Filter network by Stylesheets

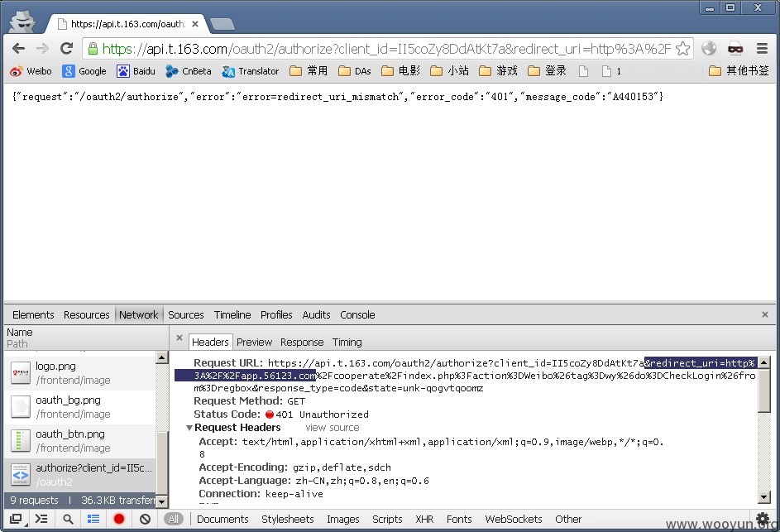288,519
